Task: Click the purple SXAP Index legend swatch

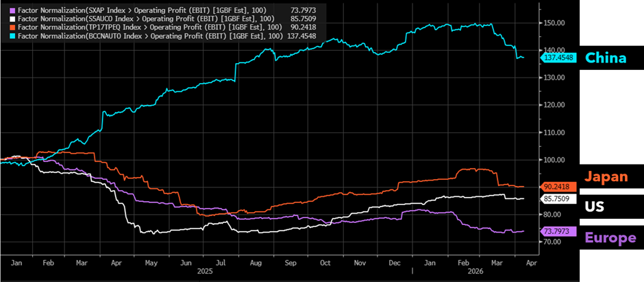Action: pos(5,12)
